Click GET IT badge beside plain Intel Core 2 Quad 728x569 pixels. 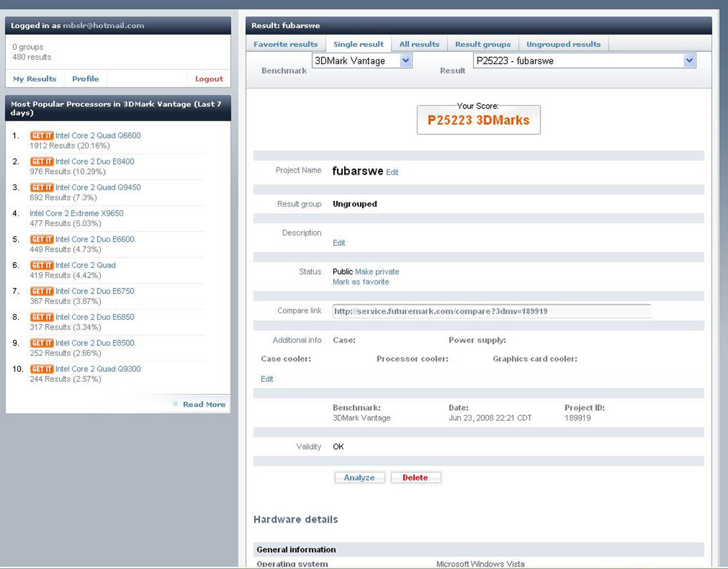point(42,266)
